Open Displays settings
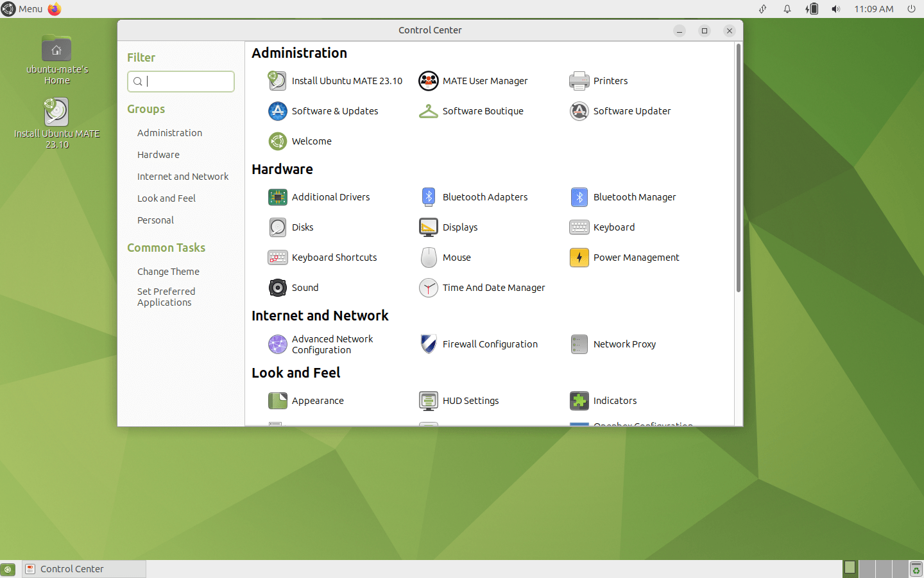924x578 pixels. 448,227
